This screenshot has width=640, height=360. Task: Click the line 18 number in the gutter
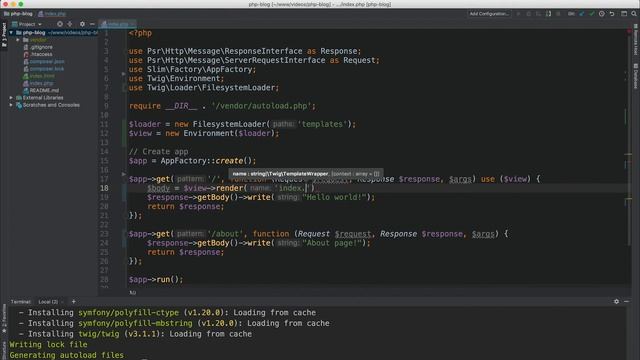coord(104,188)
